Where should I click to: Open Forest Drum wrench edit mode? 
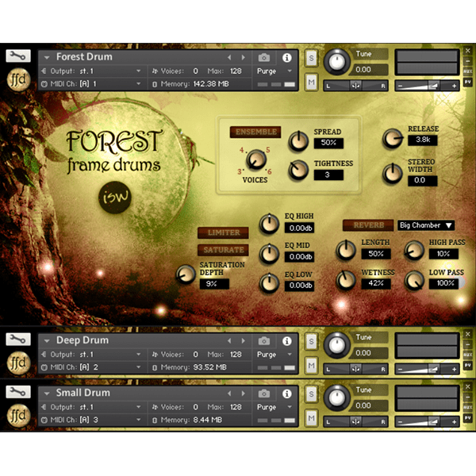coord(18,56)
